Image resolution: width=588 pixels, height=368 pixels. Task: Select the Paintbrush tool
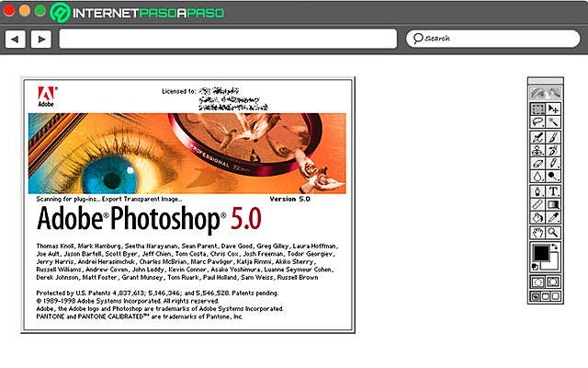pos(553,137)
